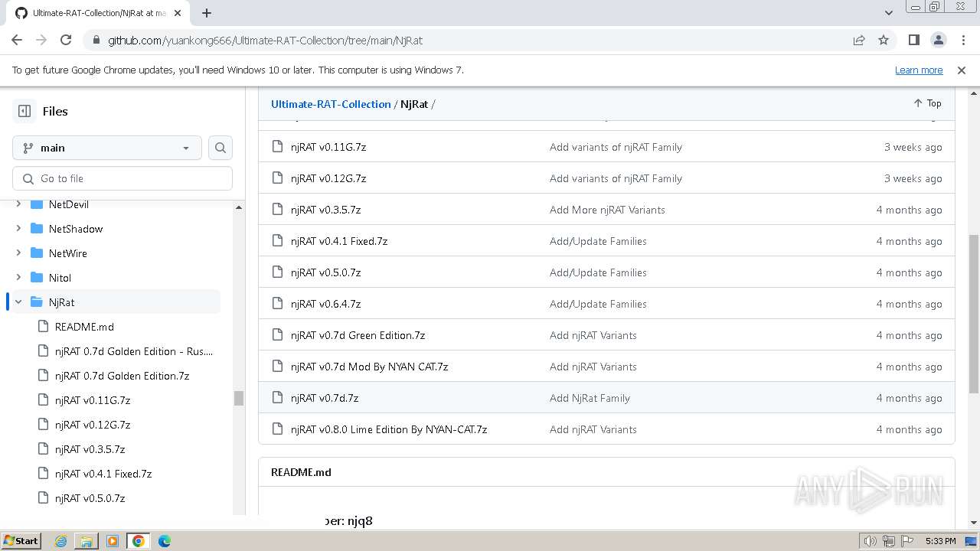
Task: Share this page icon in address bar
Action: coord(859,40)
